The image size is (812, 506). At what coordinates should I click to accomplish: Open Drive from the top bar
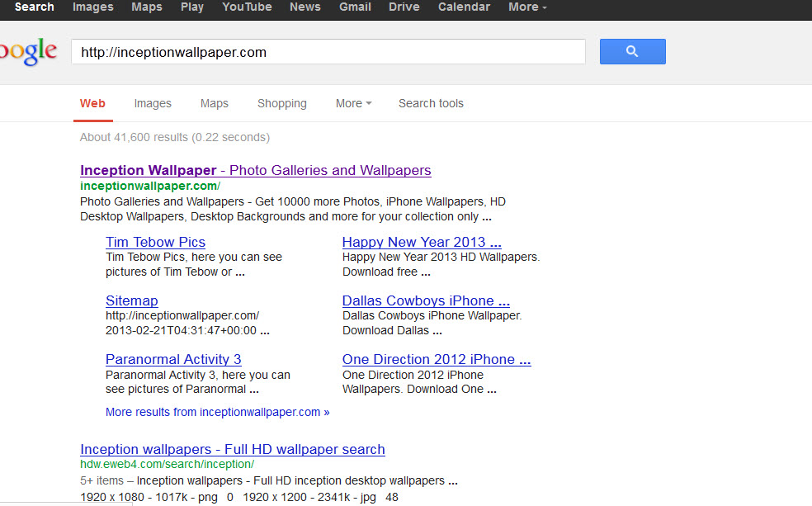[404, 7]
